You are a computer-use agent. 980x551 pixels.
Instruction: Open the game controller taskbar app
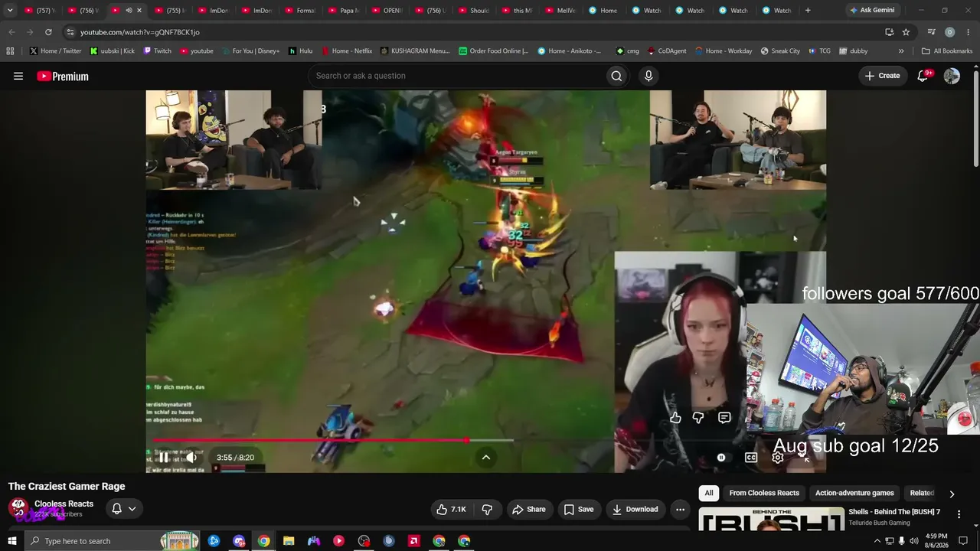click(x=314, y=541)
